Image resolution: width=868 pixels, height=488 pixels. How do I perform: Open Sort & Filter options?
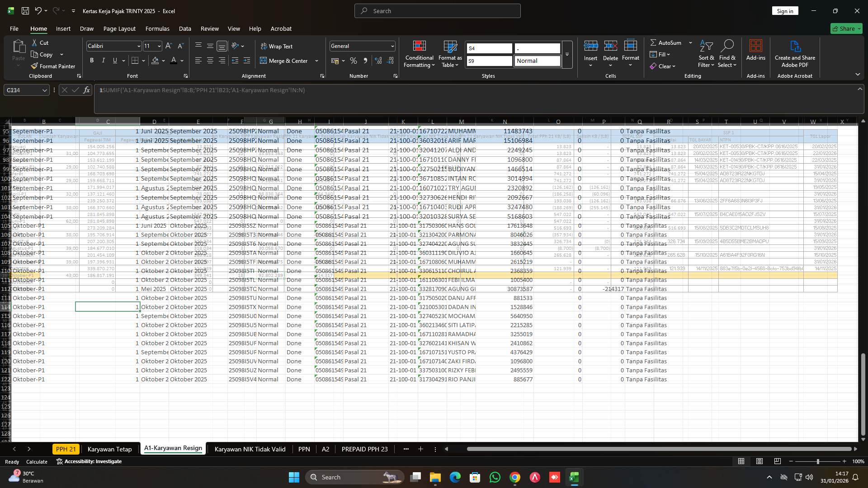(706, 54)
